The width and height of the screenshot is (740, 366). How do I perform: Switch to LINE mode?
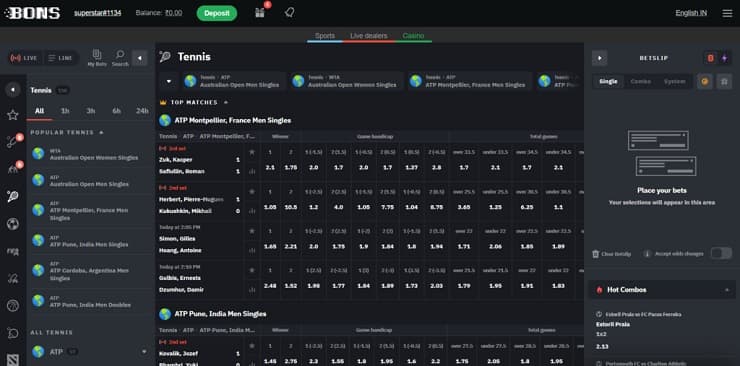pos(60,58)
